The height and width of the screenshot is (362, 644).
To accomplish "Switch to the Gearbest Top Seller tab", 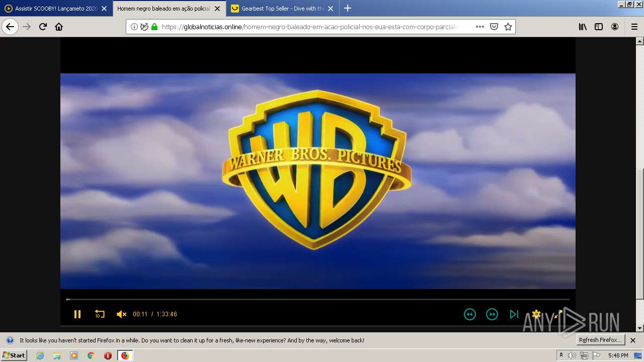I will (282, 9).
